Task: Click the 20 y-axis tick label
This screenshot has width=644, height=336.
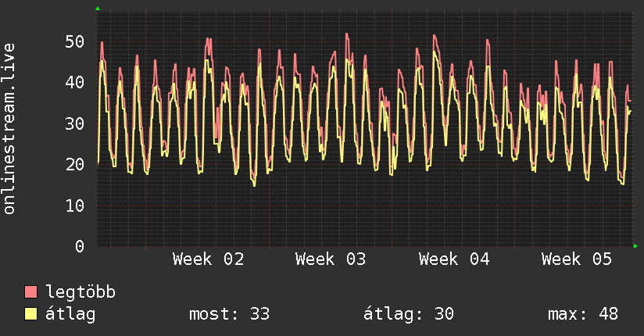Action: pos(75,164)
